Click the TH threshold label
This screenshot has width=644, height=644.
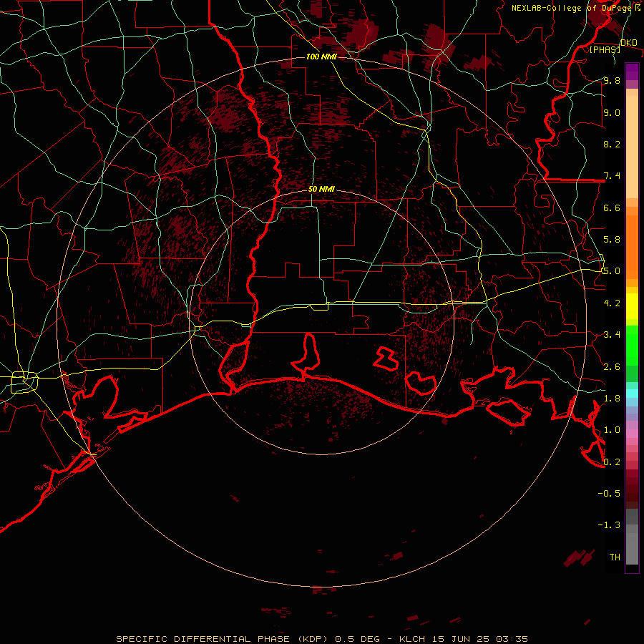(615, 557)
